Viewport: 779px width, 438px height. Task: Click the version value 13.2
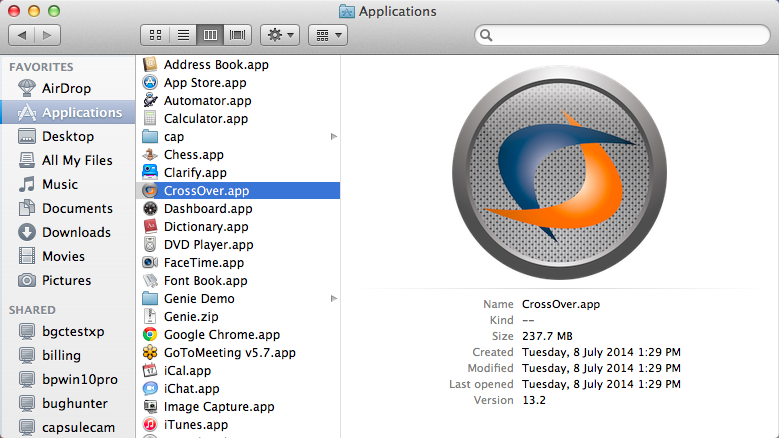534,400
